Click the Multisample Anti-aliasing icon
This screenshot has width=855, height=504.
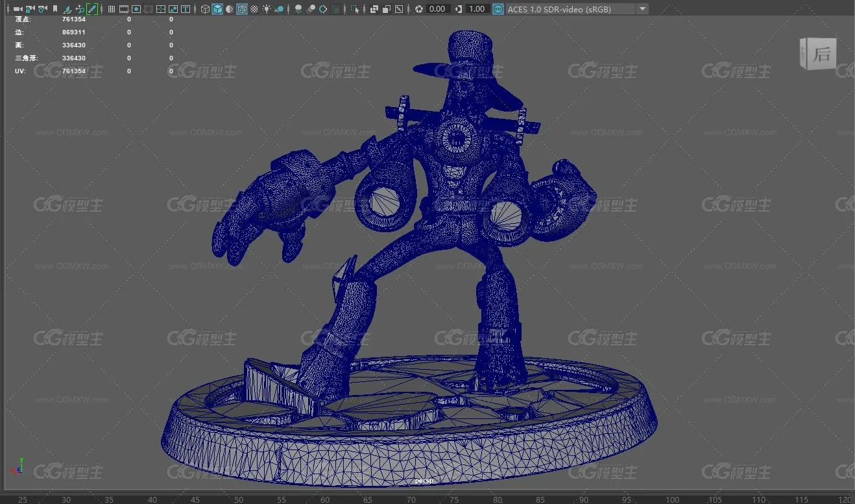pyautogui.click(x=323, y=9)
